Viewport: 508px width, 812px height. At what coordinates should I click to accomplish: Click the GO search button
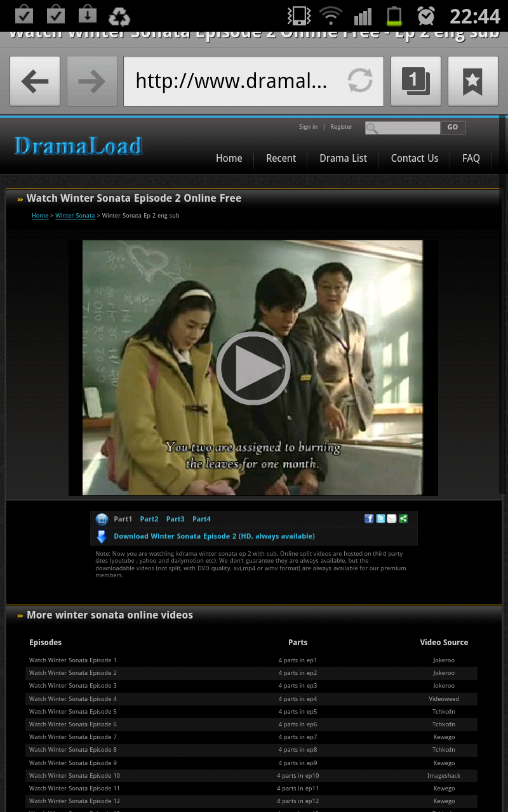click(453, 128)
